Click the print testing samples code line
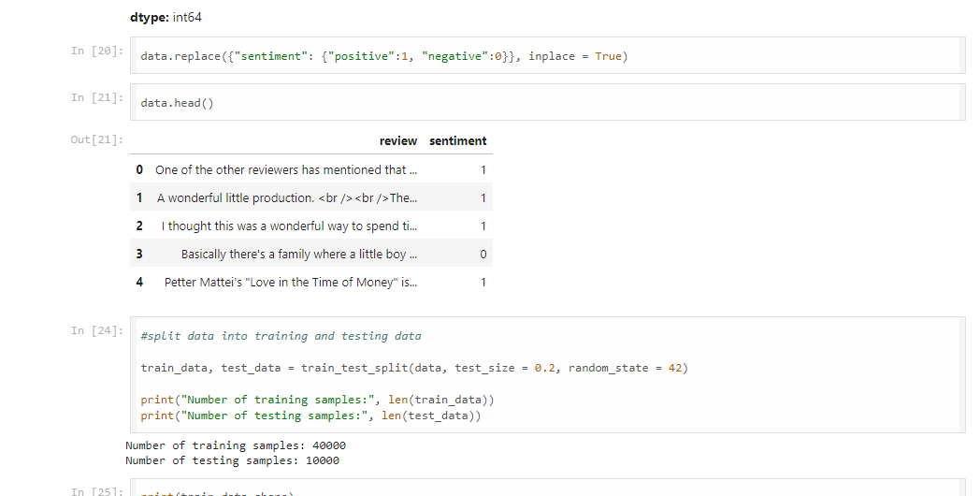The height and width of the screenshot is (496, 980). point(310,416)
